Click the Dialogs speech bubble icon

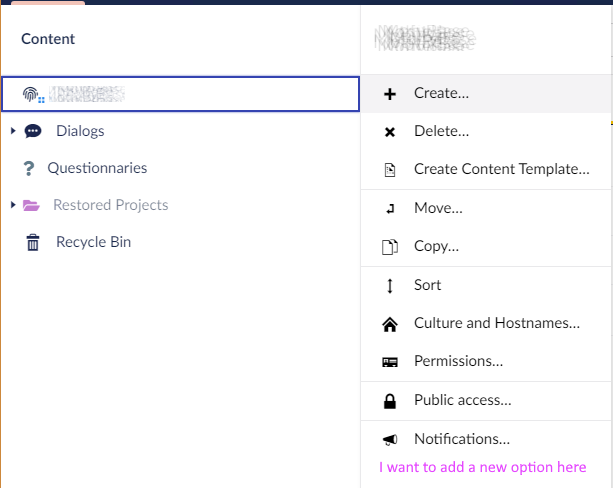click(x=33, y=131)
